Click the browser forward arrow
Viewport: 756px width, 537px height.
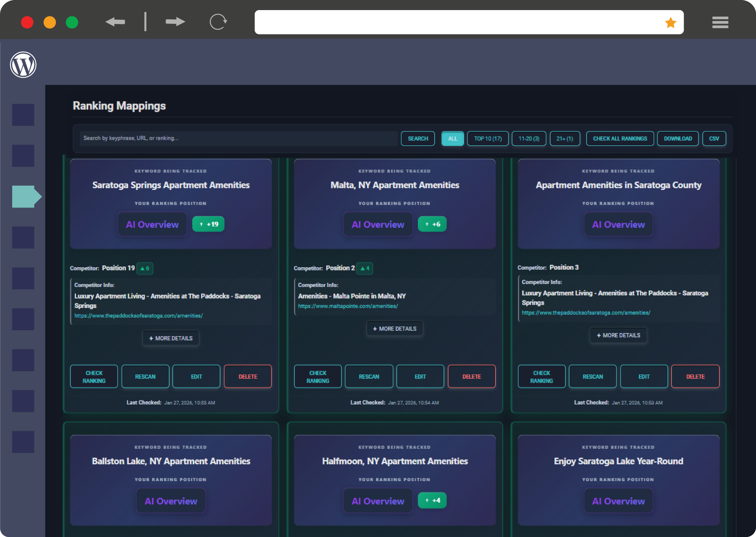(175, 22)
